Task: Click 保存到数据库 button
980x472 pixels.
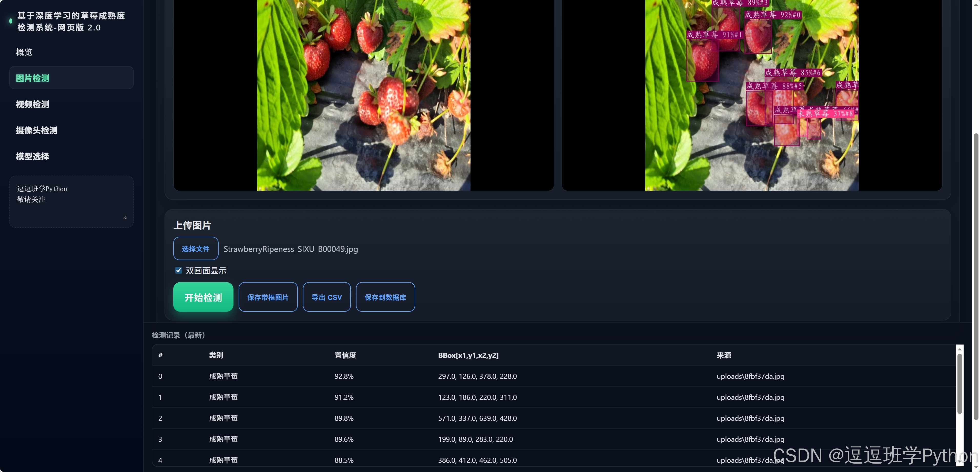Action: point(385,297)
